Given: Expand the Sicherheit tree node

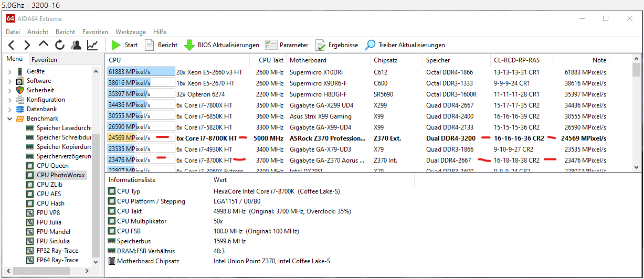Looking at the screenshot, I should pos(9,90).
